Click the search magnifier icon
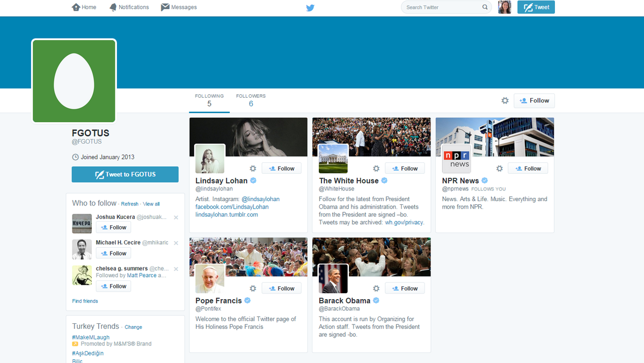644x363 pixels. (x=485, y=7)
